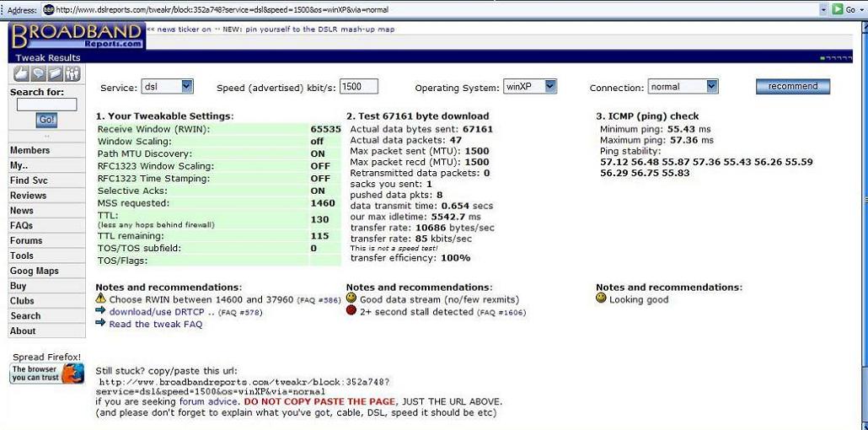Click the arrow icon beside Read the tweak FAQ
Viewport: 868px width, 430px height.
100,323
